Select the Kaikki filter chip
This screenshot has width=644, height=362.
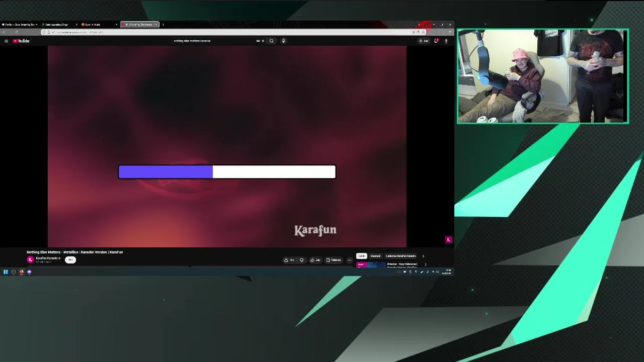(x=362, y=256)
